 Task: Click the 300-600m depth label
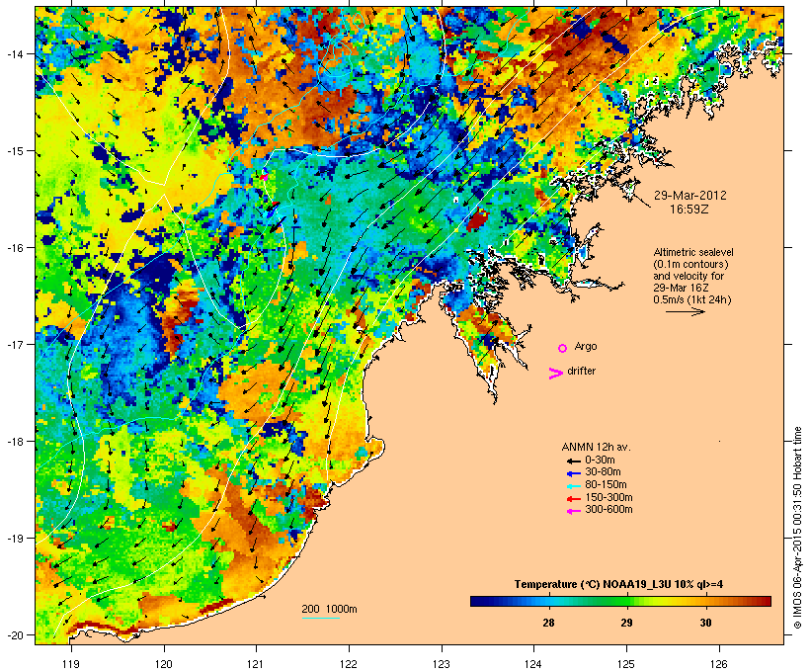(608, 510)
